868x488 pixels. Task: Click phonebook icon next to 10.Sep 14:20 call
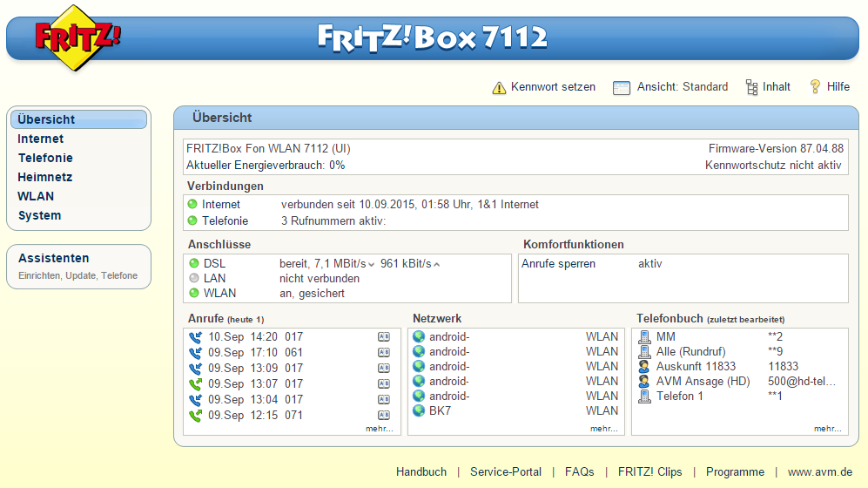point(383,337)
